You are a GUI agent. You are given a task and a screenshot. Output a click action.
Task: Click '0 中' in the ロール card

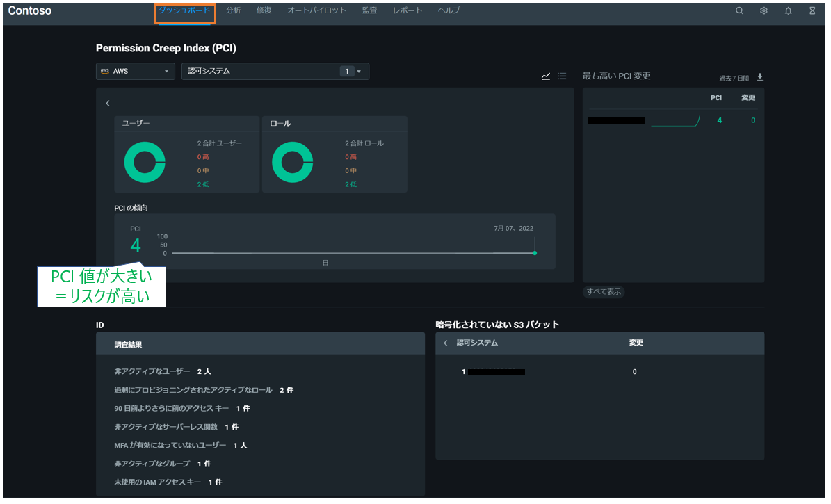(351, 170)
